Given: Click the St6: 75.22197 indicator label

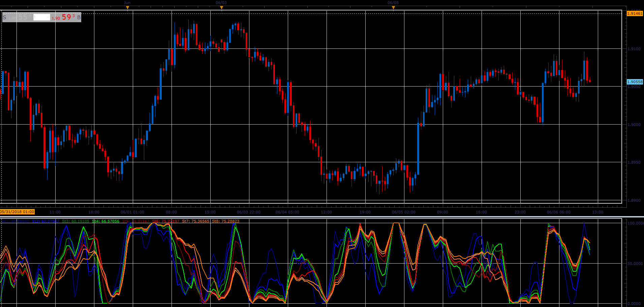Looking at the screenshot, I should point(165,221).
